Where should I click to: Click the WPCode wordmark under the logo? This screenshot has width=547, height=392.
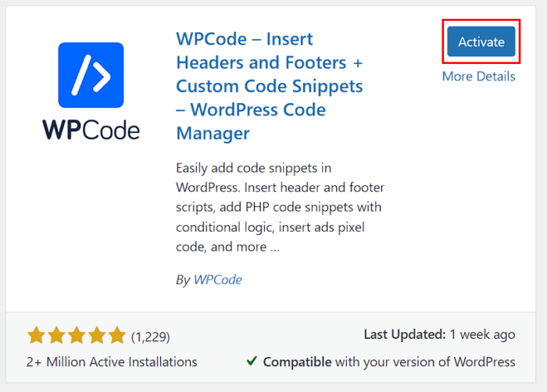91,130
